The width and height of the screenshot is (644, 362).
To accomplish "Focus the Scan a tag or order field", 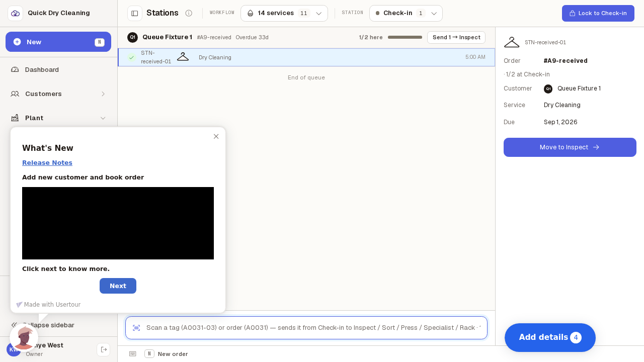I will (x=306, y=328).
